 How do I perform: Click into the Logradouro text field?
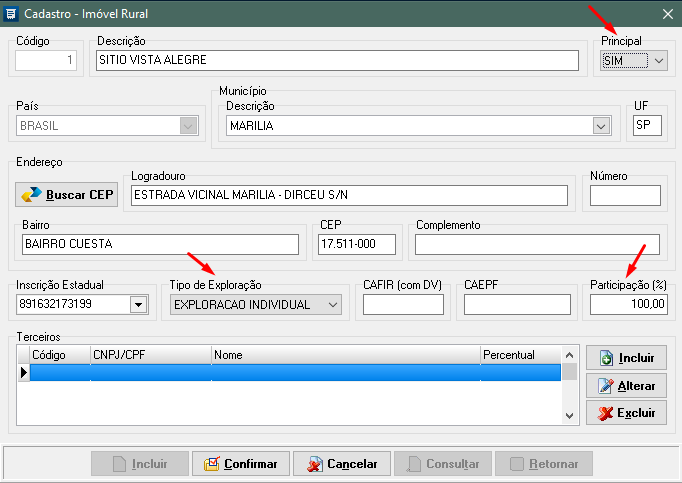pos(349,195)
